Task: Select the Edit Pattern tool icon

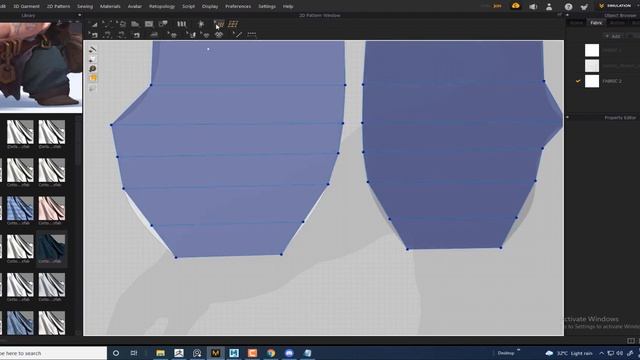Action: point(93,24)
